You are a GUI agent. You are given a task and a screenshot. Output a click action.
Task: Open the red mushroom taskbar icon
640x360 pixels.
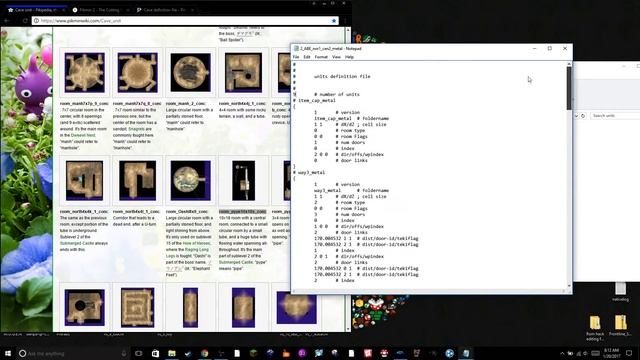(384, 353)
